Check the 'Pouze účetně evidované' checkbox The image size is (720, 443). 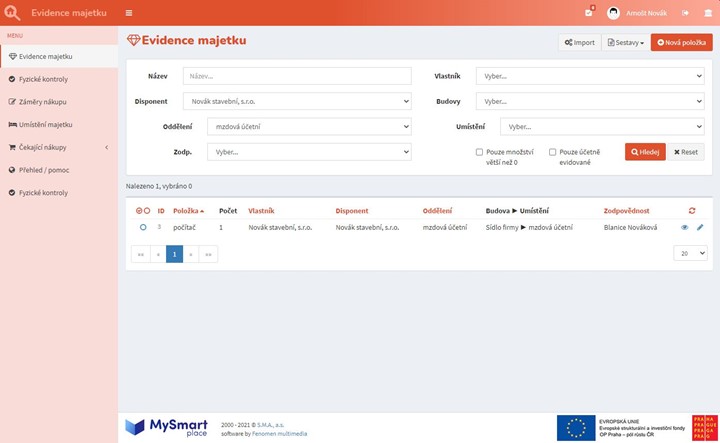[553, 152]
